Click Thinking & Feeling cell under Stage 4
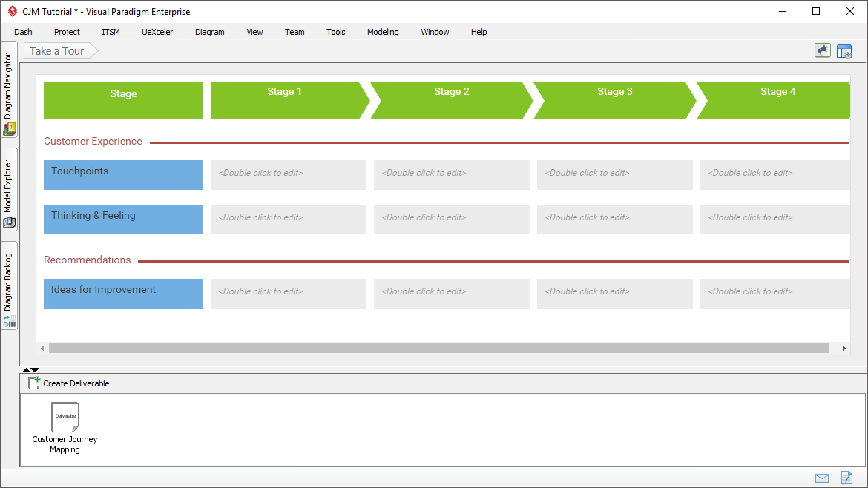This screenshot has width=868, height=488. (775, 220)
